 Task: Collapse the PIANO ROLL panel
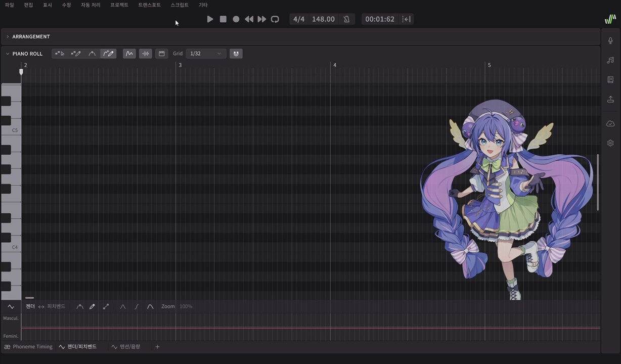coord(8,54)
